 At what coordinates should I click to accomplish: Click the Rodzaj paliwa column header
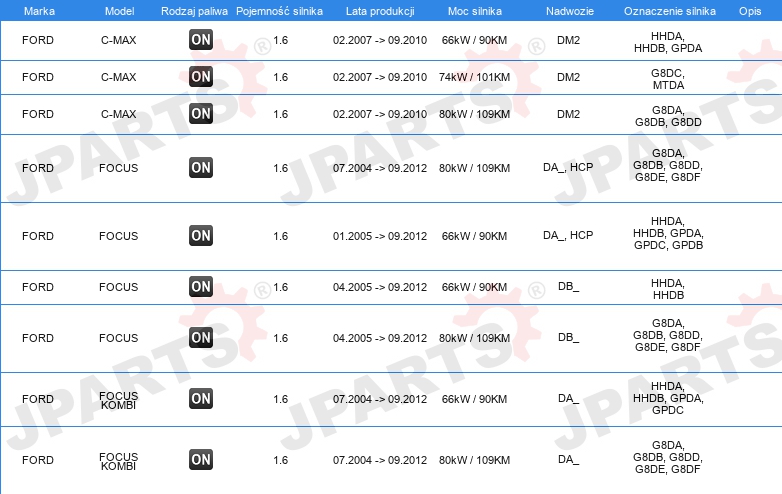pos(194,11)
